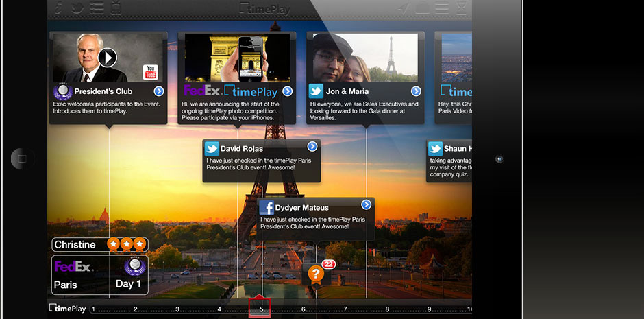
Task: Click the Facebook icon beside Dydyer Mateus
Action: coord(267,207)
